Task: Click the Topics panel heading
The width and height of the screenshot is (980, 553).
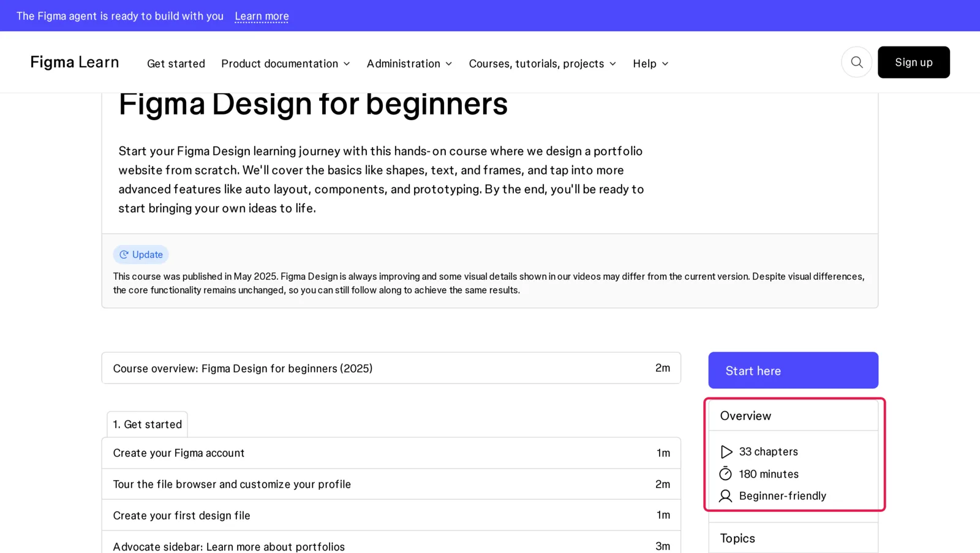Action: pos(737,538)
